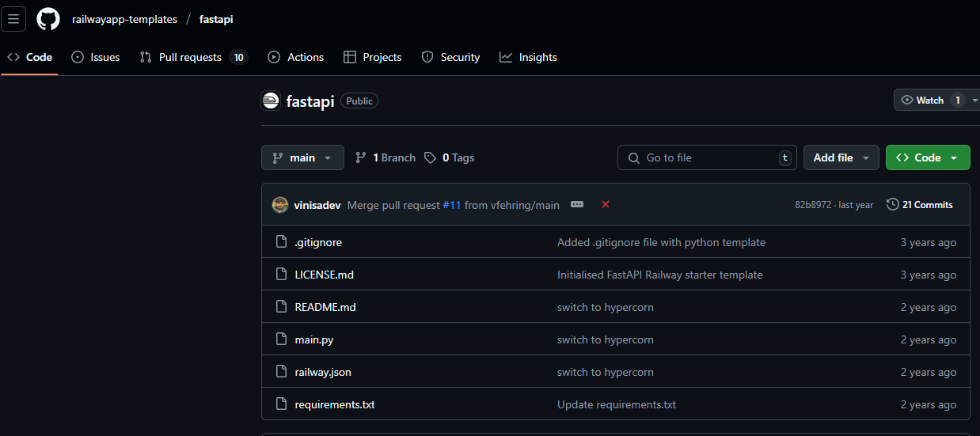This screenshot has width=980, height=436.
Task: Open the main.py file
Action: pos(313,339)
